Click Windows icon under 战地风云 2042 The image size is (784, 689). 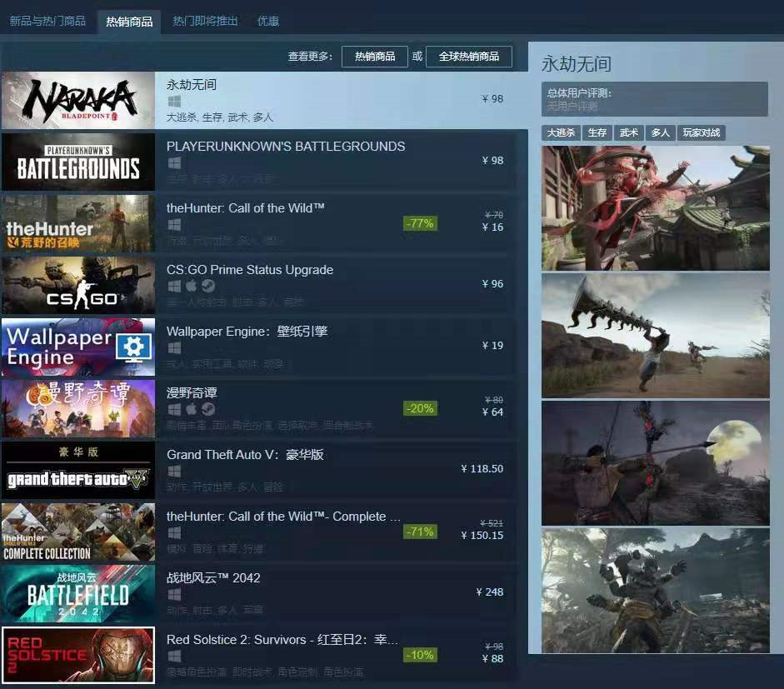174,595
